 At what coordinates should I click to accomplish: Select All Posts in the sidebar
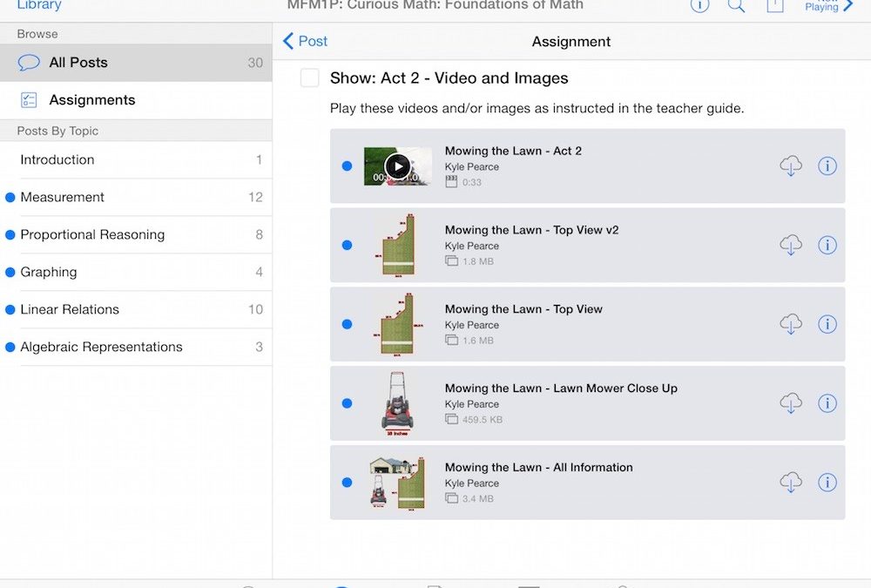pos(78,63)
